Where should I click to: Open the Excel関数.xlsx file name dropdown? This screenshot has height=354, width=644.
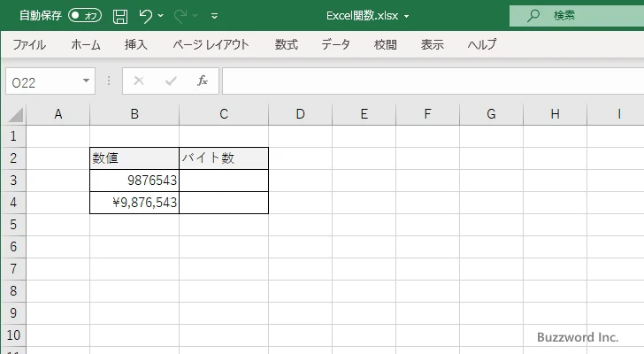tap(407, 17)
